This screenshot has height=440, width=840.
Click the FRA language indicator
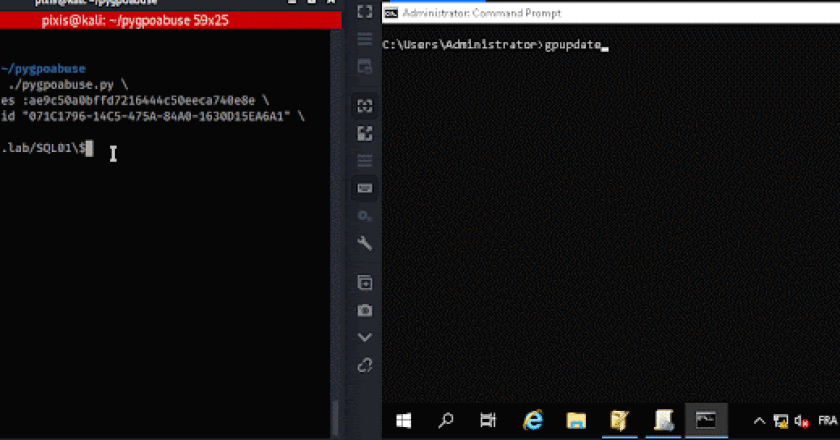[x=827, y=421]
